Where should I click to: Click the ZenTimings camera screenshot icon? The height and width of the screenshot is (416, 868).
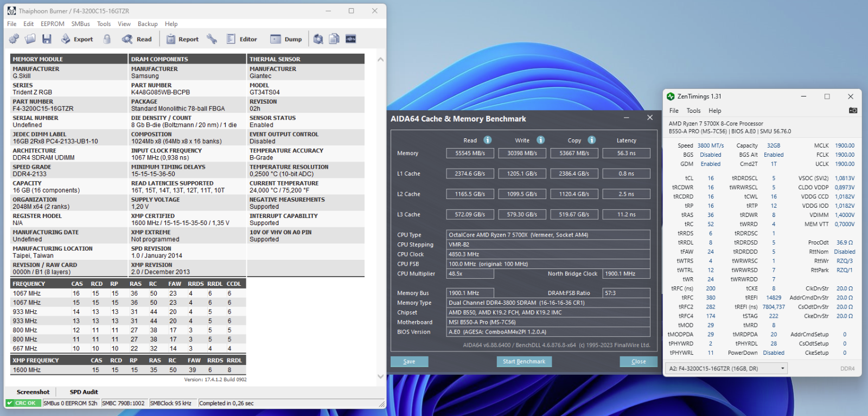(853, 110)
